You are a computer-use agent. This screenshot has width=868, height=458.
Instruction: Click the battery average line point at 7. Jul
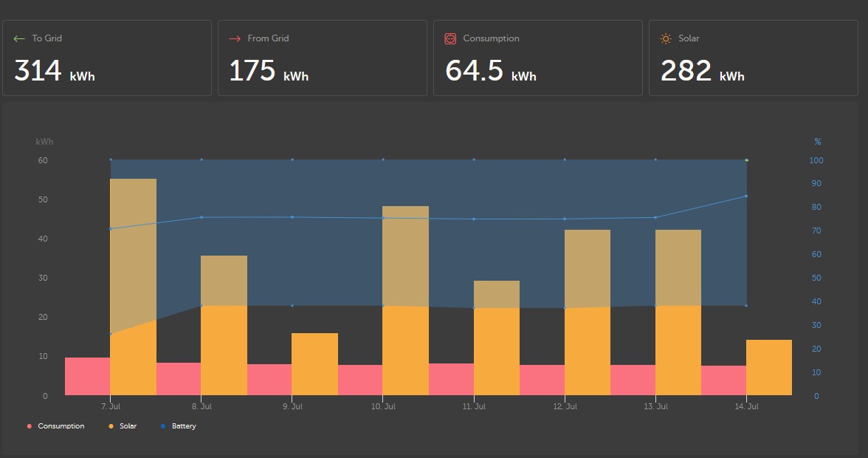(111, 229)
